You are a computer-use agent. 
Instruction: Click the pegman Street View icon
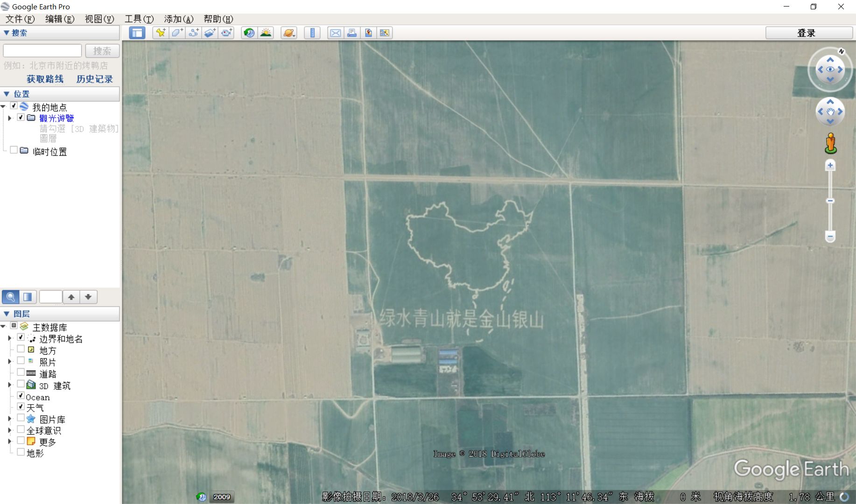pos(830,143)
